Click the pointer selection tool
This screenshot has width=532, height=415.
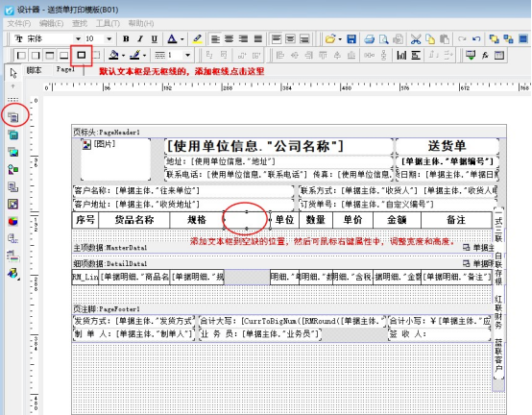13,73
